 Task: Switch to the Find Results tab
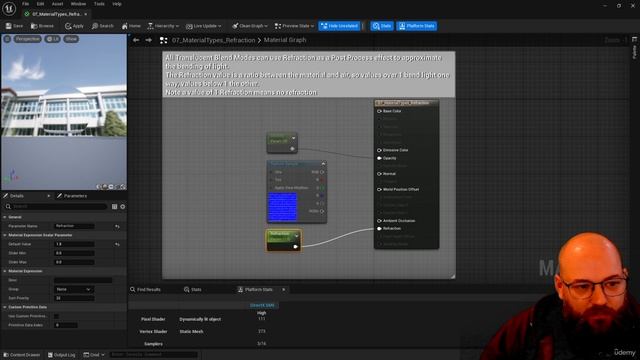click(x=145, y=289)
